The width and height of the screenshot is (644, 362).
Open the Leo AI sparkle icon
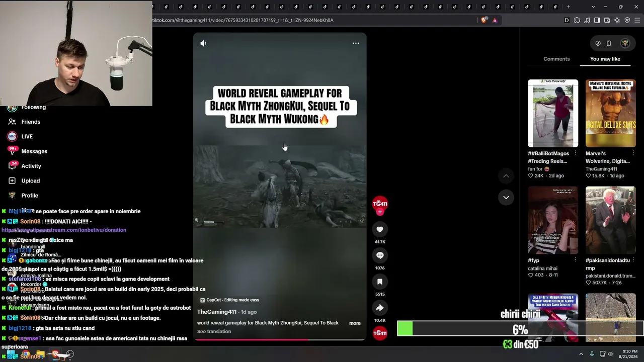[x=617, y=20]
